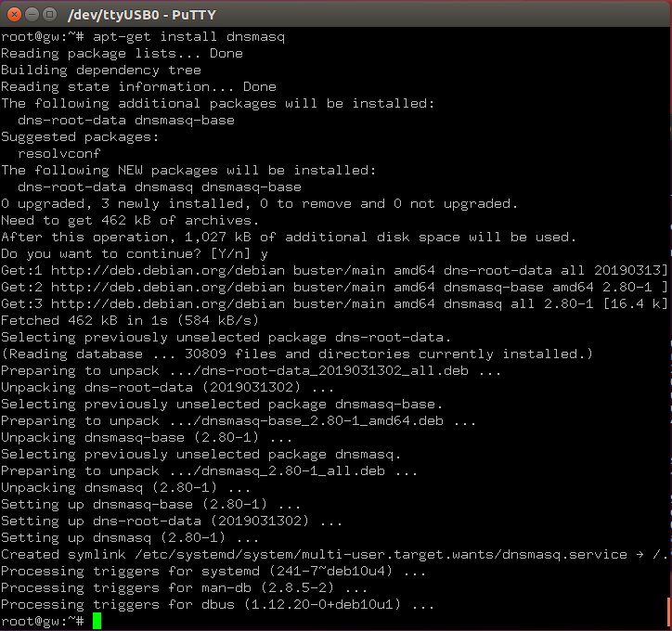Click 'Processing triggers for systemd' line
The height and width of the screenshot is (631, 672).
point(213,572)
